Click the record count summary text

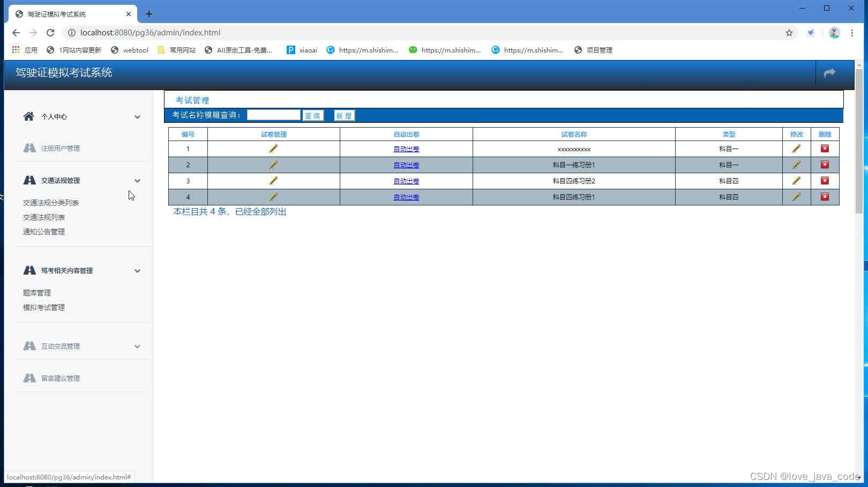[x=230, y=212]
